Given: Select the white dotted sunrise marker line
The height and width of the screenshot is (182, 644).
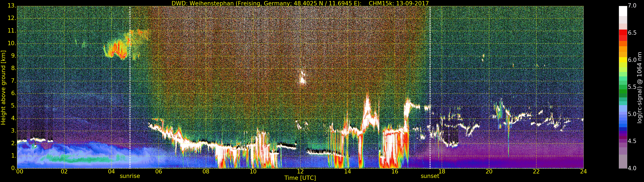Looking at the screenshot, I should (x=130, y=87).
